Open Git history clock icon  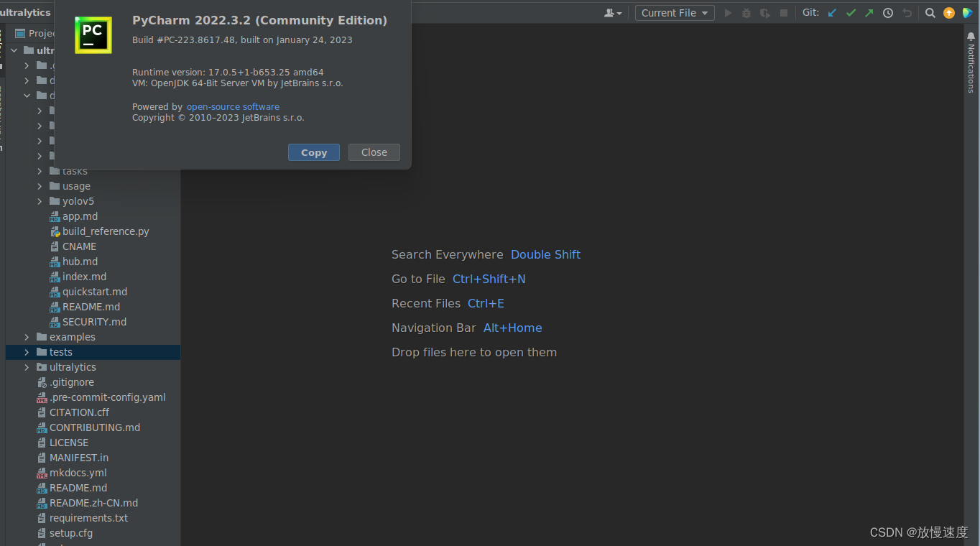888,13
